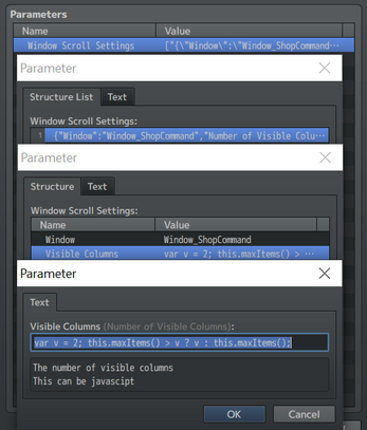Click the Visible Columns javascript input field
This screenshot has width=367, height=430.
pyautogui.click(x=179, y=342)
